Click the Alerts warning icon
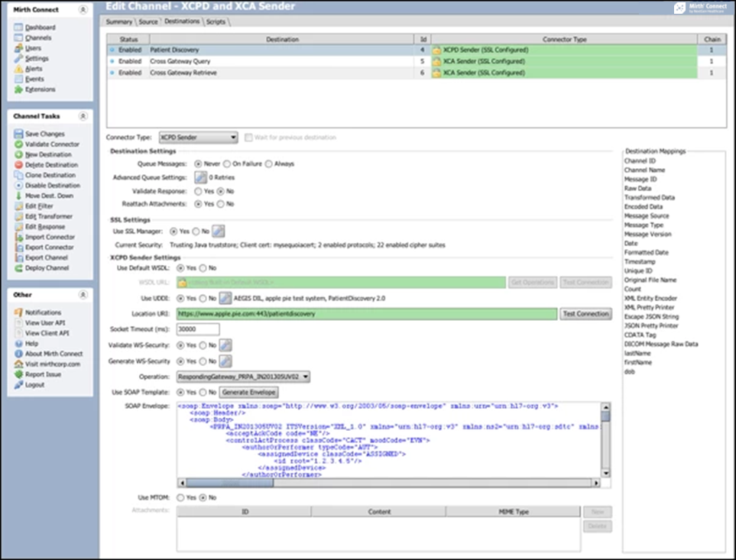Image resolution: width=736 pixels, height=560 pixels. point(18,69)
